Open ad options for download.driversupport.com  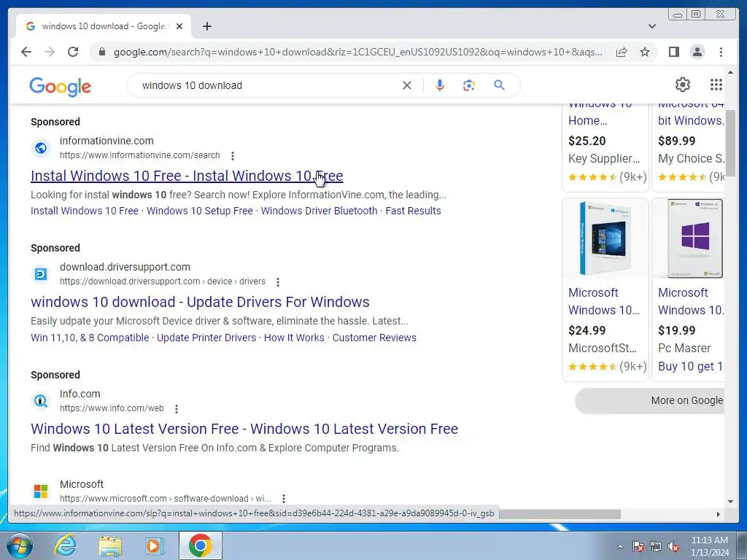[278, 282]
